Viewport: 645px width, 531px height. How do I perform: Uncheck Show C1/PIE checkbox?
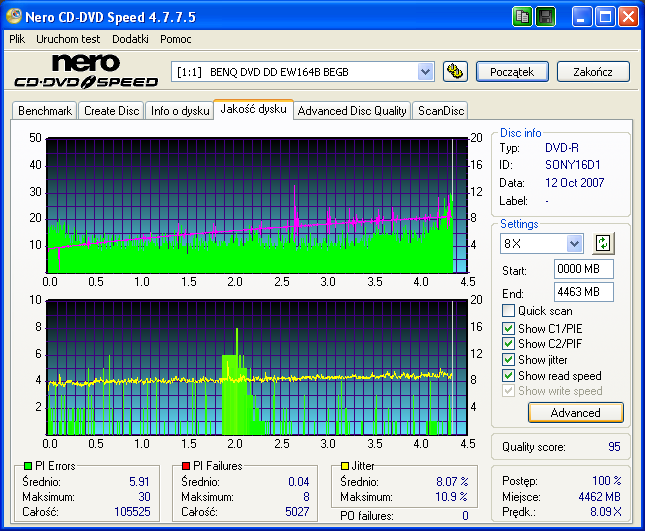(508, 328)
